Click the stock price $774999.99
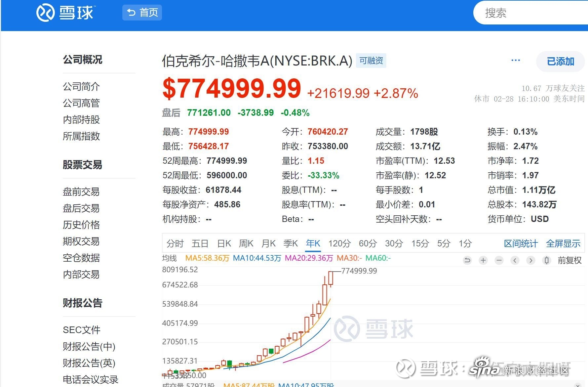The height and width of the screenshot is (387, 588). 232,88
